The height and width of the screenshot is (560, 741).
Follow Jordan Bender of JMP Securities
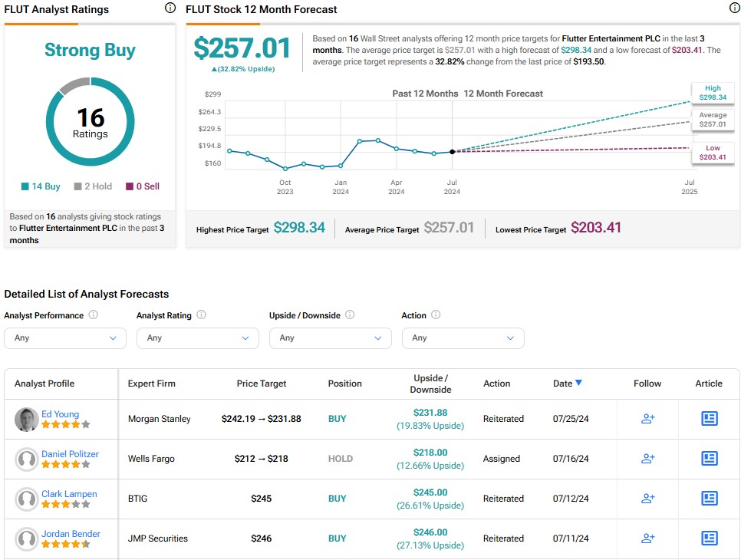(x=647, y=539)
